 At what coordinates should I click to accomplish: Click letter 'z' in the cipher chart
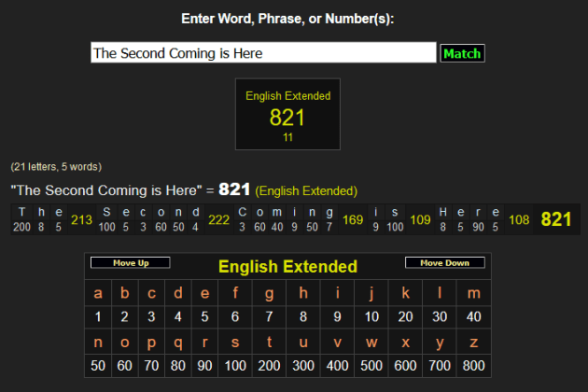[x=473, y=343]
